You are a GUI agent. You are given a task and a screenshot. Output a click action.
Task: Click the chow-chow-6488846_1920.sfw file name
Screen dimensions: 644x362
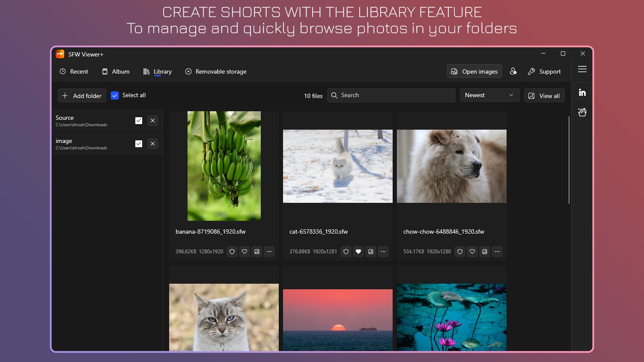[444, 231]
